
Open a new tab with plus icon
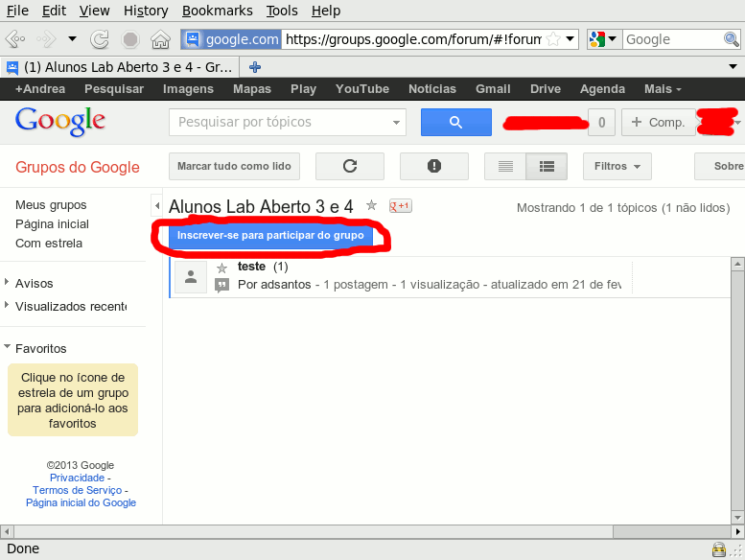point(255,67)
